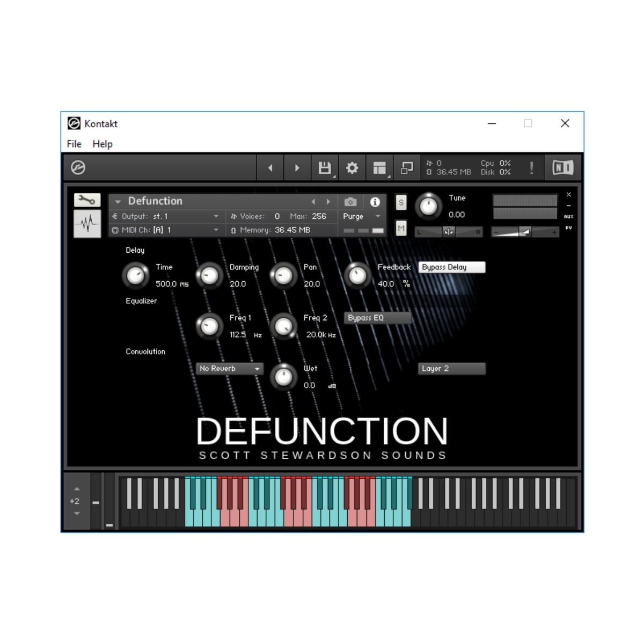Click the Wet knob
644x644 pixels.
(x=283, y=377)
